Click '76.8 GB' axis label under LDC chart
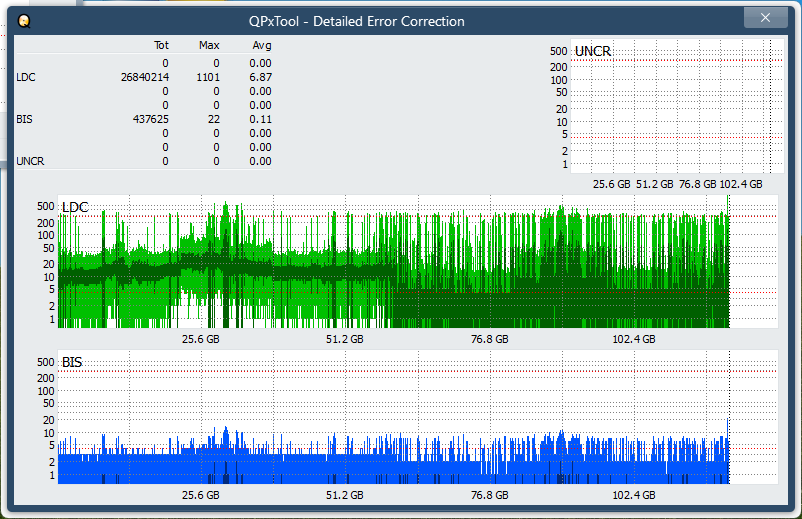Image resolution: width=802 pixels, height=519 pixels. (489, 339)
